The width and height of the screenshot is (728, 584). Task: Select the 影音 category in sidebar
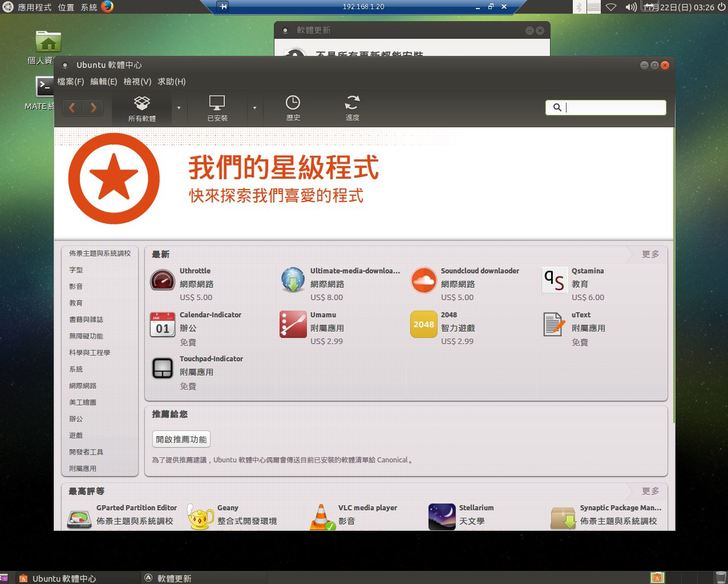pyautogui.click(x=76, y=286)
